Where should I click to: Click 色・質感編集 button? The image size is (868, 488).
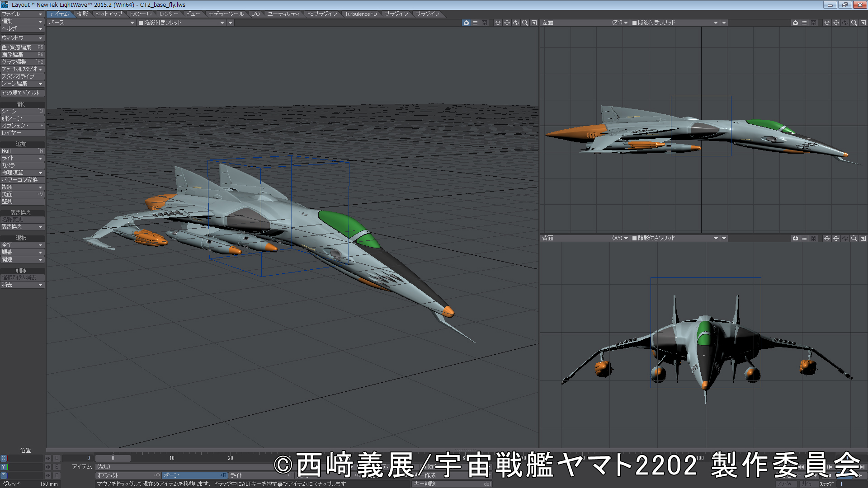coord(22,47)
